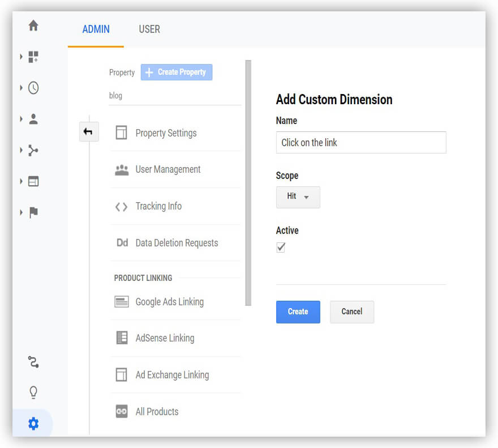Viewport: 498px width, 448px height.
Task: Click the Cancel button
Action: click(x=351, y=312)
